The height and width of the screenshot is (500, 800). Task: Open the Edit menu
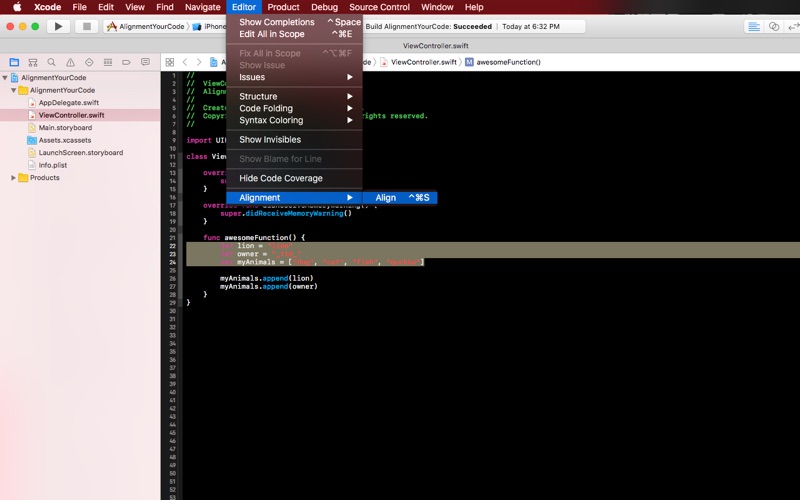pyautogui.click(x=106, y=7)
